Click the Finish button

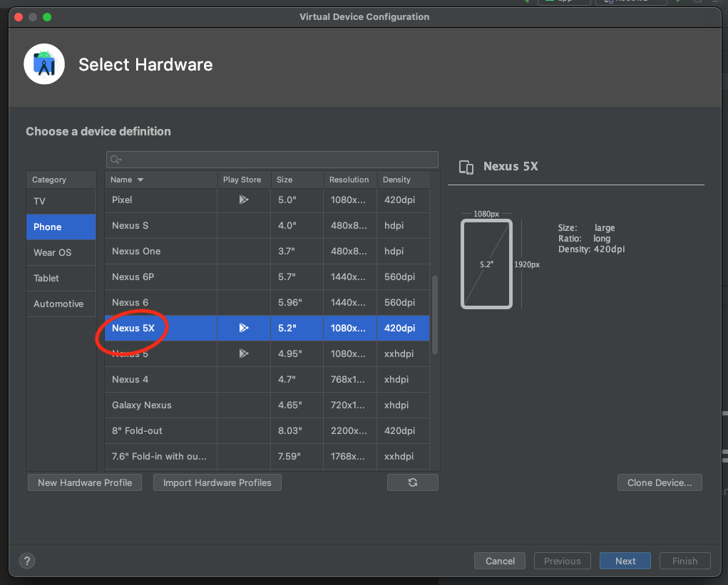[x=685, y=561]
